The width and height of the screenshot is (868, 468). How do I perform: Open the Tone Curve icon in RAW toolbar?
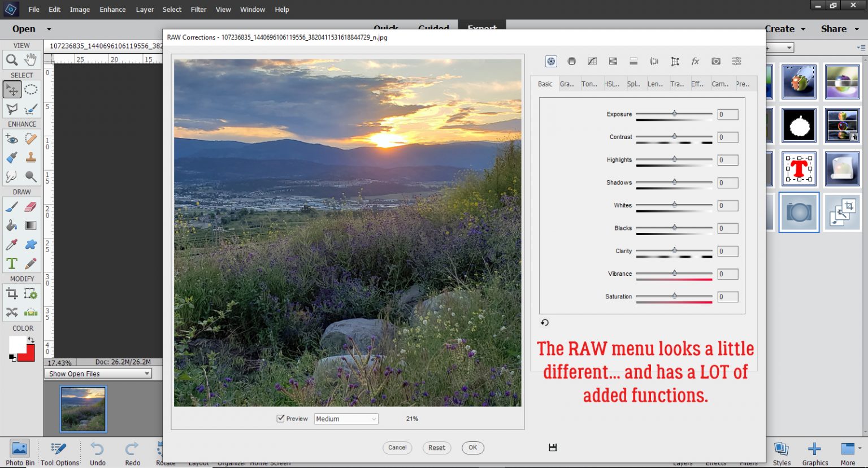click(x=592, y=61)
